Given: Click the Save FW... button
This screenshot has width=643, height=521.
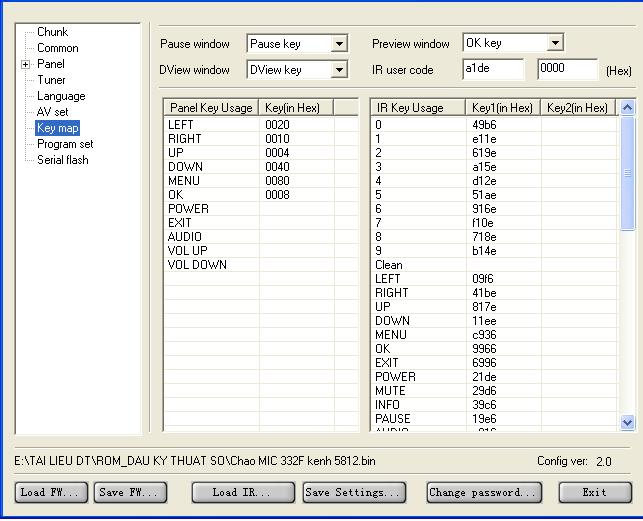Looking at the screenshot, I should (x=130, y=492).
